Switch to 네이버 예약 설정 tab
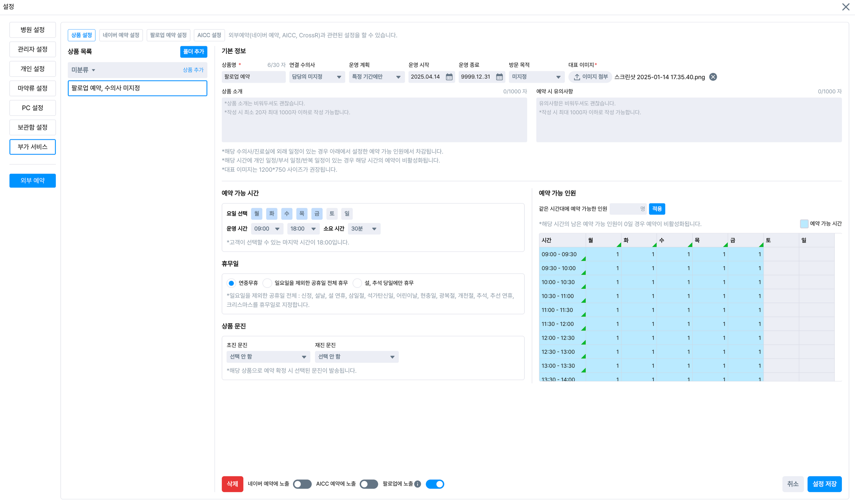Image resolution: width=855 pixels, height=504 pixels. click(x=121, y=35)
